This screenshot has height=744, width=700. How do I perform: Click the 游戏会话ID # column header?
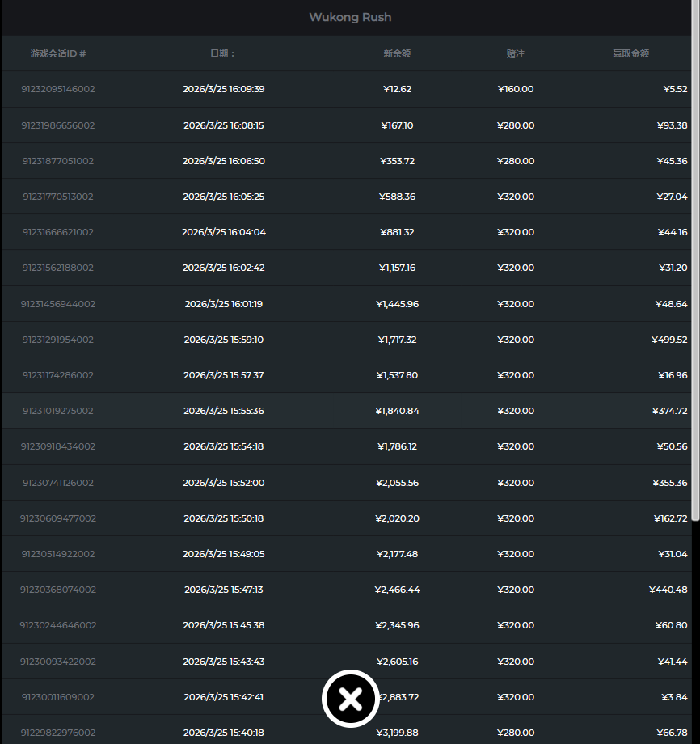point(58,53)
